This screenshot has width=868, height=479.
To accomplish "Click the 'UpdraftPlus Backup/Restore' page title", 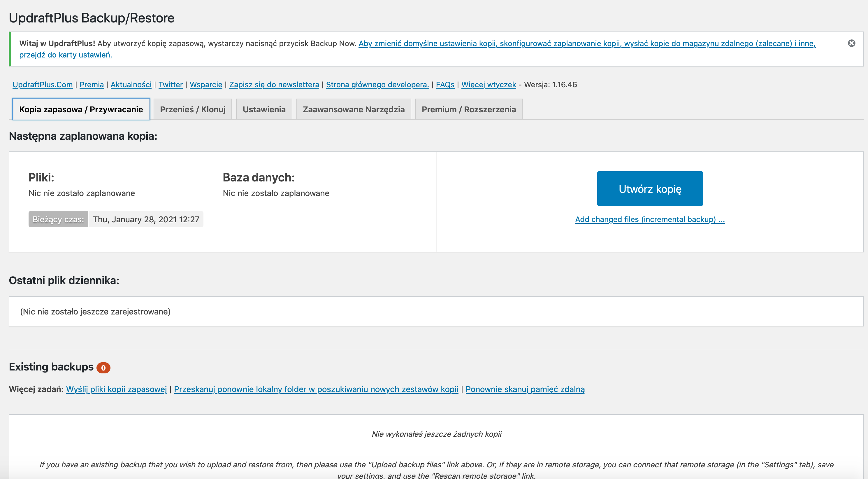I will point(92,18).
